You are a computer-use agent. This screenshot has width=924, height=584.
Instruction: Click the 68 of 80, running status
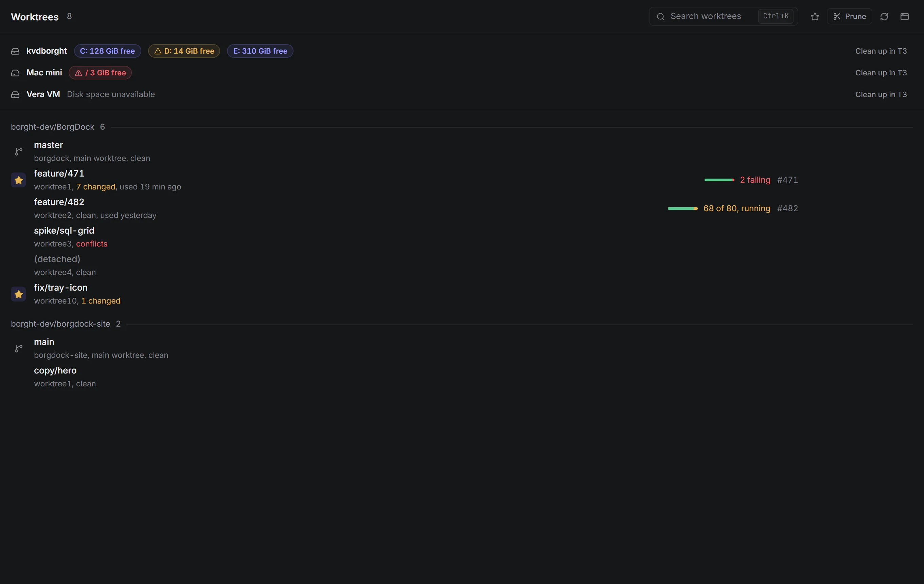[737, 208]
